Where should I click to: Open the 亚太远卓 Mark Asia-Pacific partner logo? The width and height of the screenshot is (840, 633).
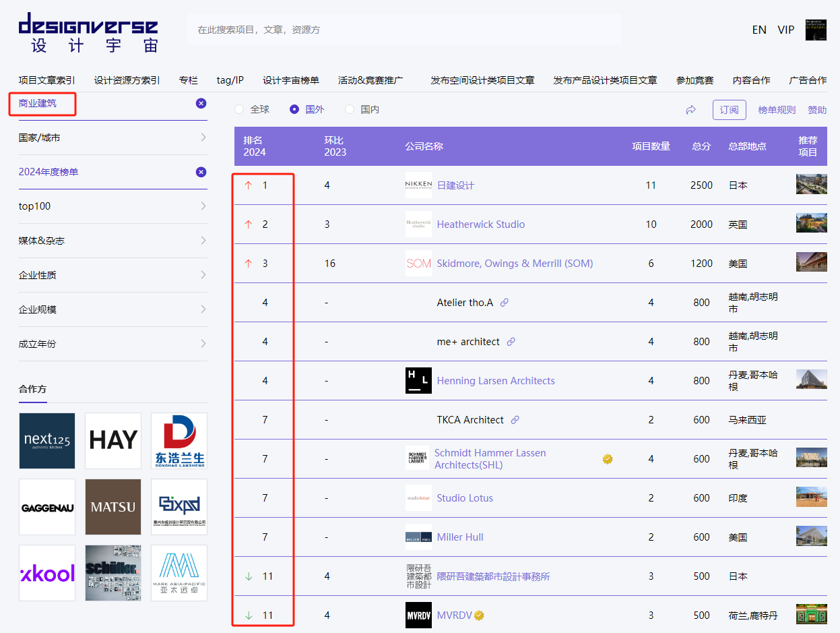pos(179,573)
